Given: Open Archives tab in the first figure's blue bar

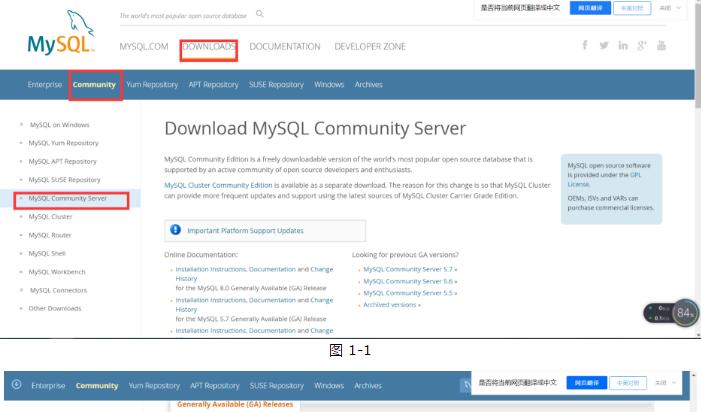Looking at the screenshot, I should pos(369,84).
